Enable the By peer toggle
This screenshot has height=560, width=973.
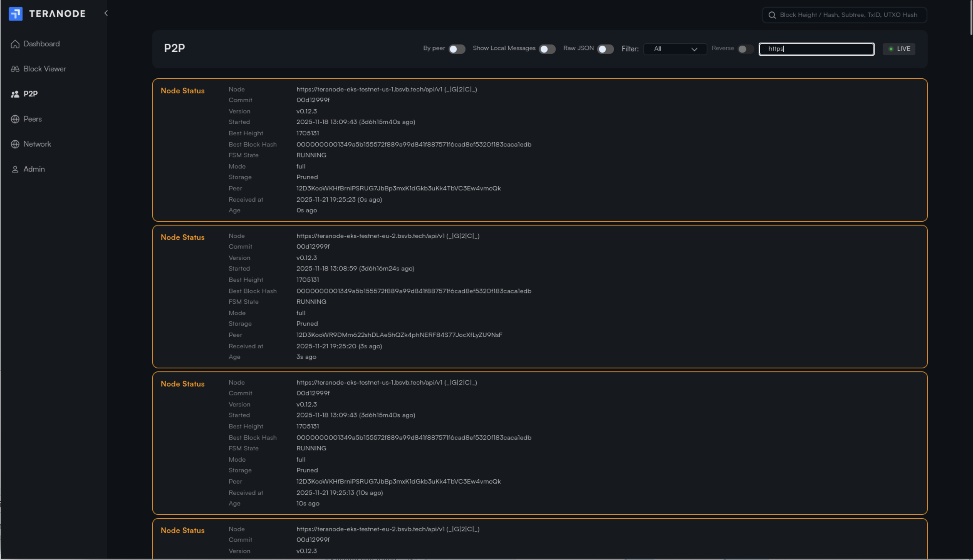[456, 49]
